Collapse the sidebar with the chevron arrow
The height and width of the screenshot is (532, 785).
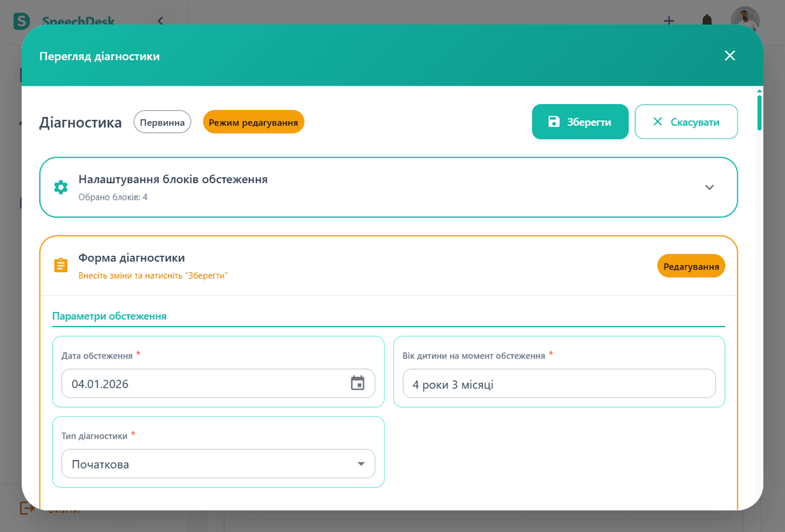tap(160, 20)
